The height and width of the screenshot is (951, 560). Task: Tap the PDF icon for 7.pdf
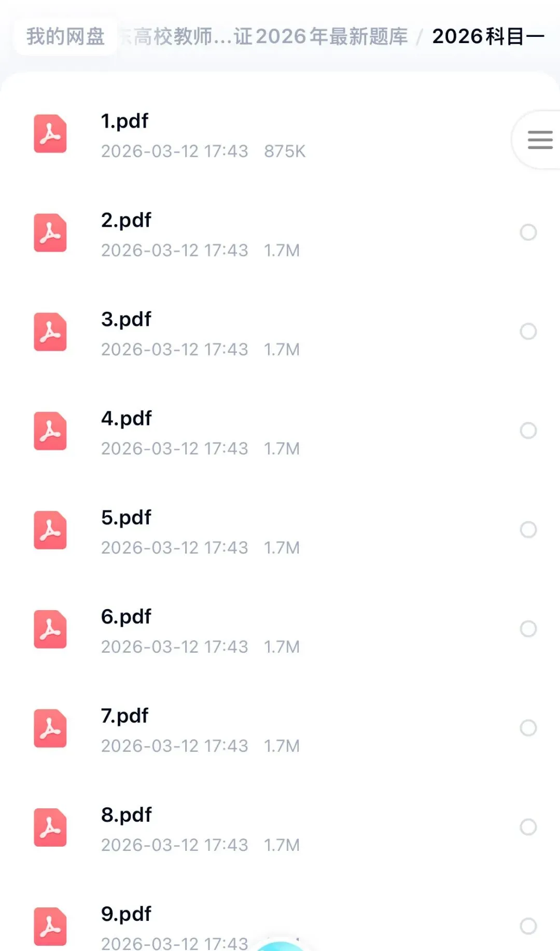[x=50, y=728]
